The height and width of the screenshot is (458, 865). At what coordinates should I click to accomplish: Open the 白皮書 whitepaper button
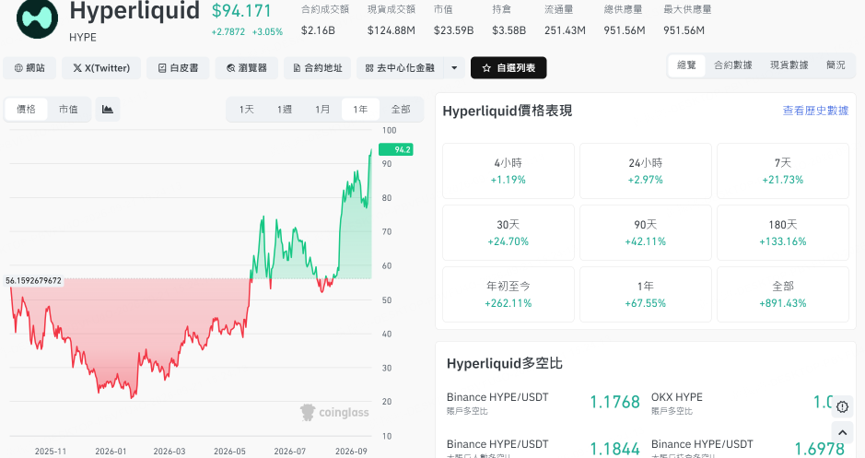click(178, 68)
